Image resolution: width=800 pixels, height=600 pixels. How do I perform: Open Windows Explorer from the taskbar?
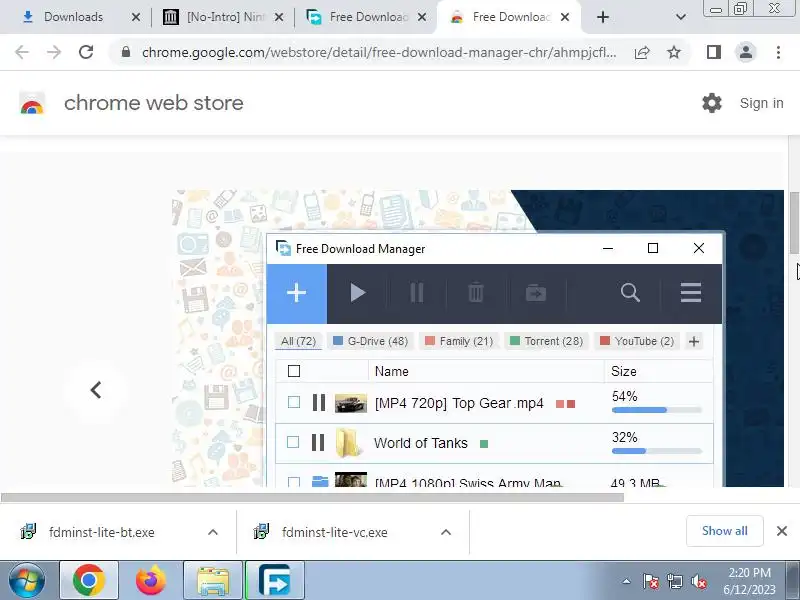pyautogui.click(x=212, y=581)
